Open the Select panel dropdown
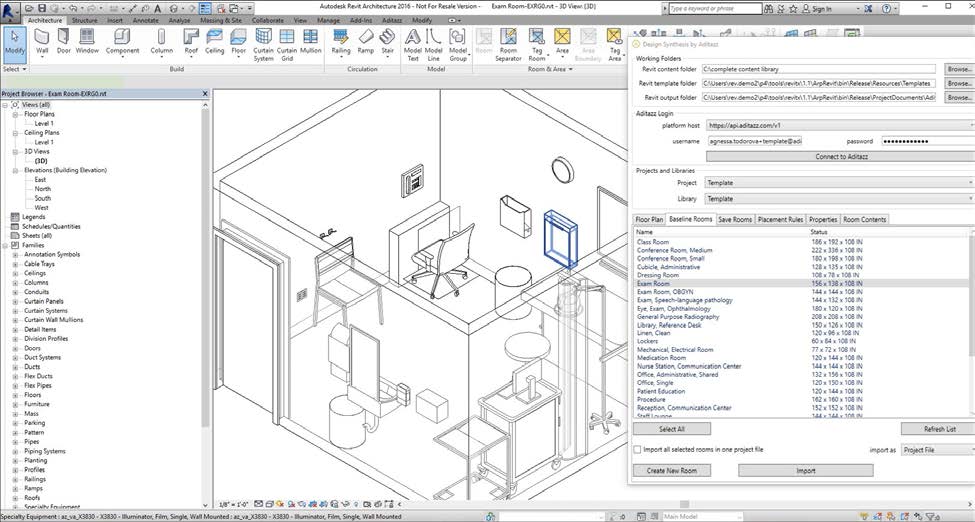The image size is (975, 522). pyautogui.click(x=14, y=69)
